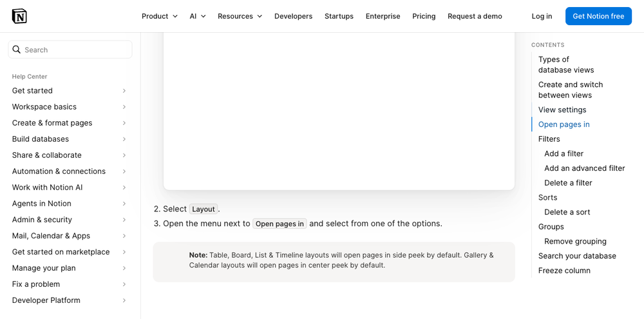Screen dimensions: 644x319
Task: Open Workspace basics help section
Action: pos(44,107)
